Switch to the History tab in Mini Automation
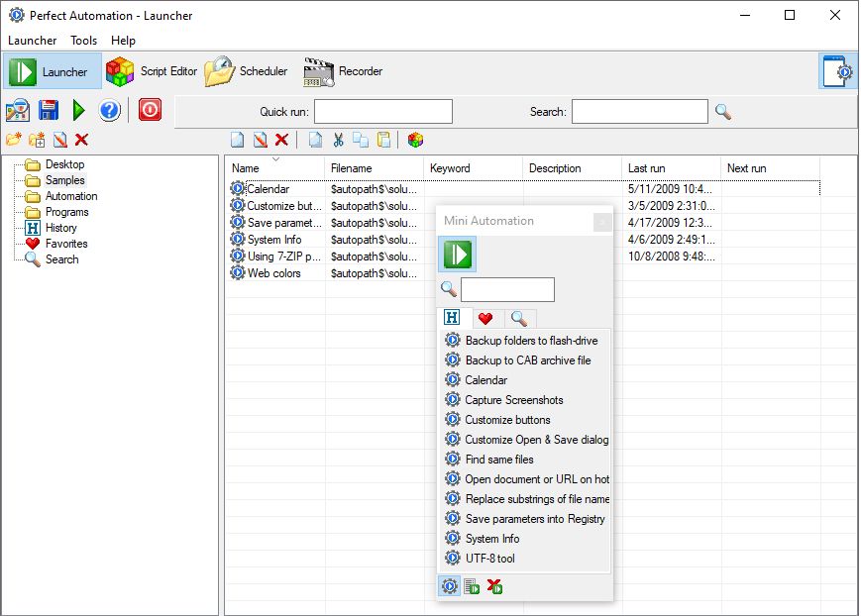Image resolution: width=861 pixels, height=616 pixels. tap(451, 317)
